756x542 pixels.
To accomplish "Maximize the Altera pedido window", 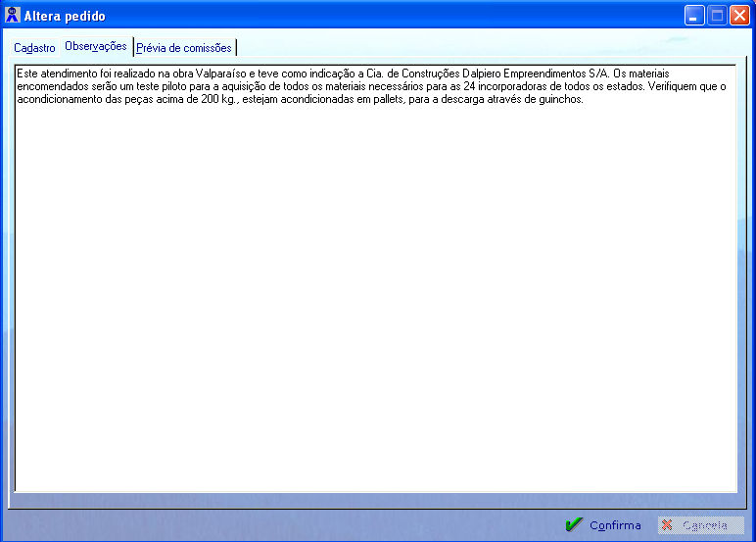I will click(x=717, y=16).
